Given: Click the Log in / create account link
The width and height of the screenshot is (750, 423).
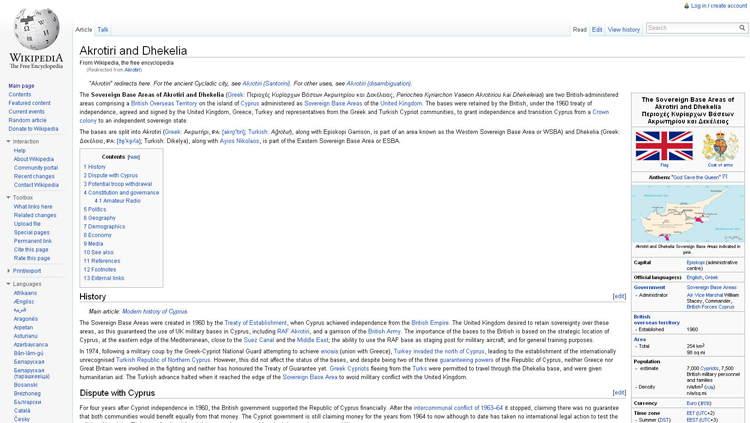Looking at the screenshot, I should coord(719,6).
